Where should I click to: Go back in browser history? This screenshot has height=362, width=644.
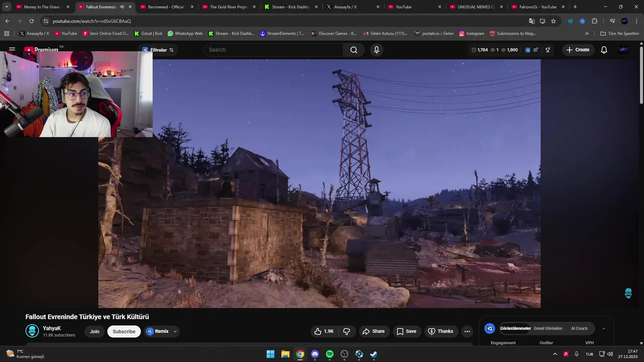point(7,21)
